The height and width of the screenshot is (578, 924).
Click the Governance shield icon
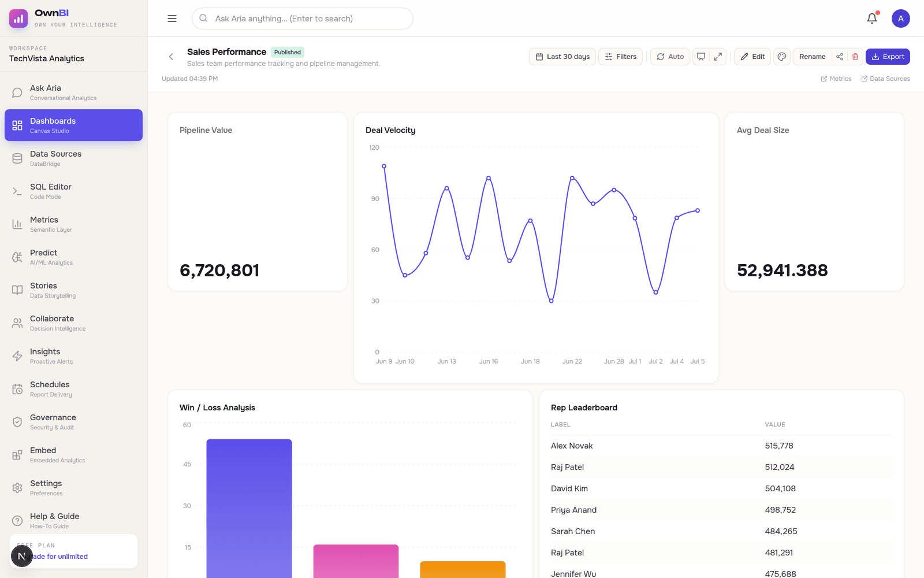point(17,422)
